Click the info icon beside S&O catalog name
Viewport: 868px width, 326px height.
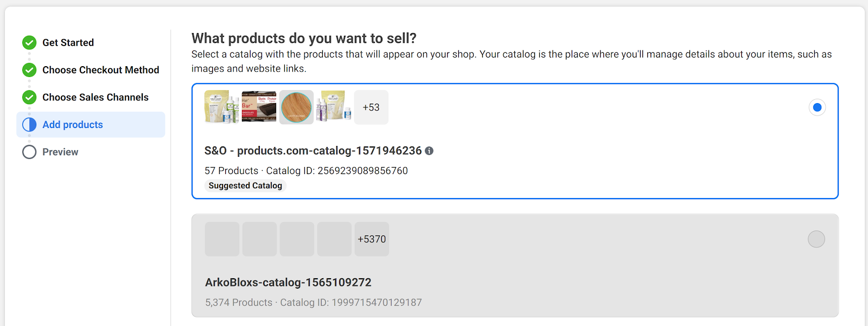tap(429, 151)
